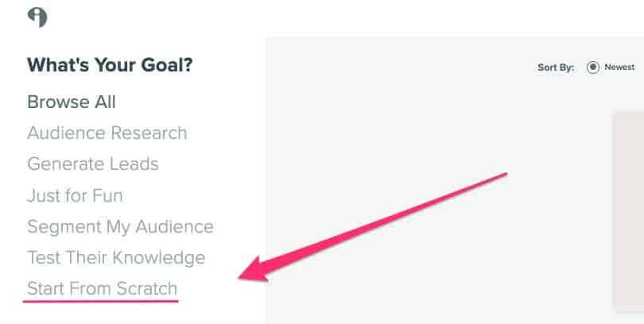Click the dark dot inside the Newest radio

click(592, 67)
